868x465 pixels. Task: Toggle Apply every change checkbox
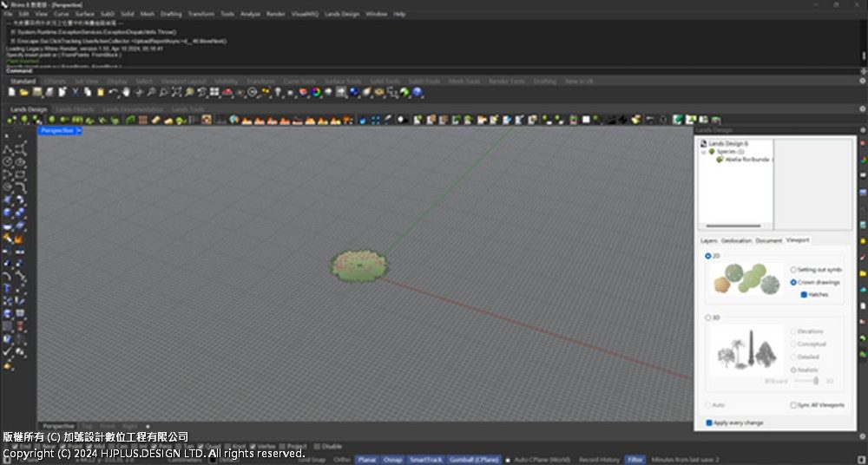point(709,423)
